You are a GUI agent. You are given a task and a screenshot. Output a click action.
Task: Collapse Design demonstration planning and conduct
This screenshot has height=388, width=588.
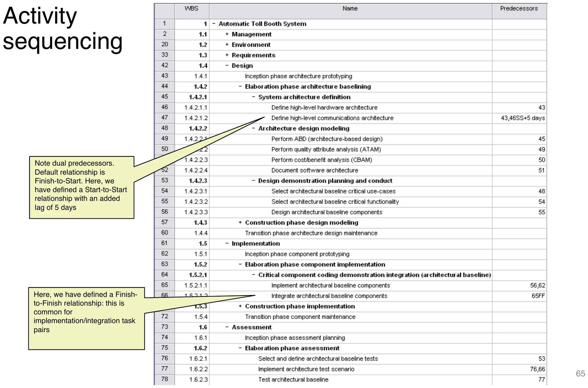point(253,181)
